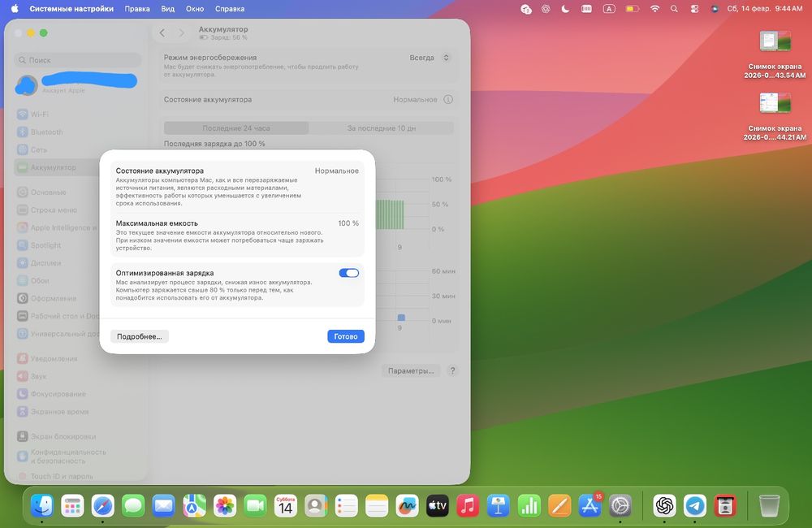Click the Focus moon icon in menu bar

(x=565, y=9)
